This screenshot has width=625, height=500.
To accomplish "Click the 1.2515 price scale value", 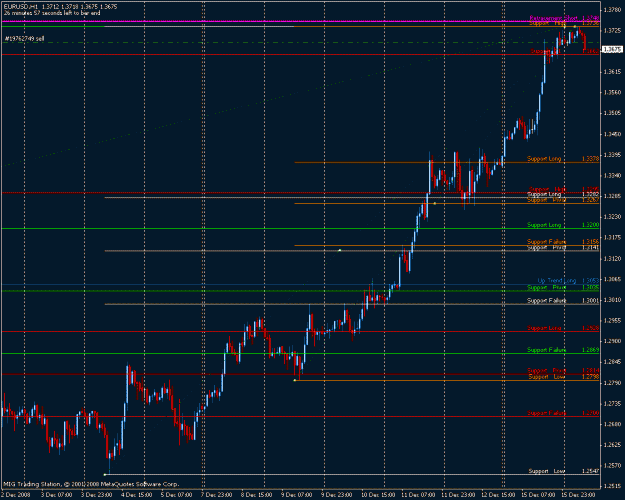I will [x=612, y=486].
